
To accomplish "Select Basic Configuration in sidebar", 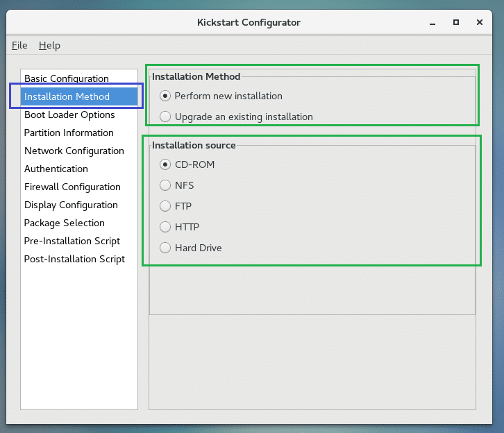I will click(66, 78).
